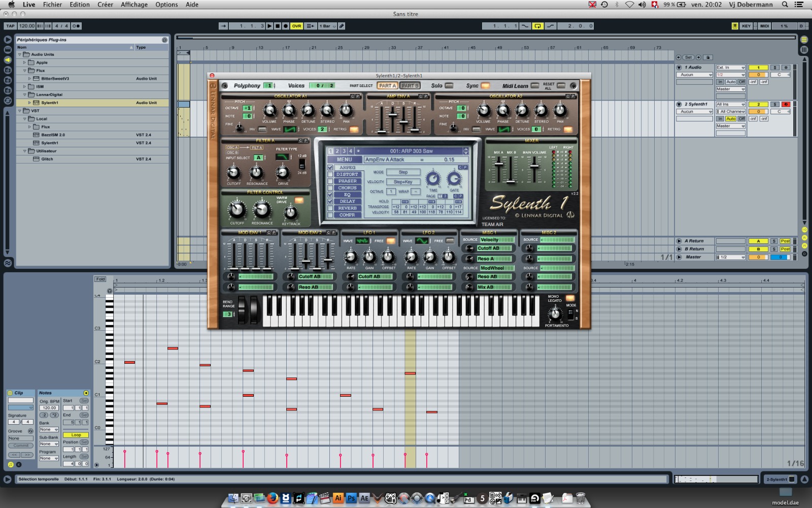Open the Fichier menu
812x508 pixels.
click(52, 5)
